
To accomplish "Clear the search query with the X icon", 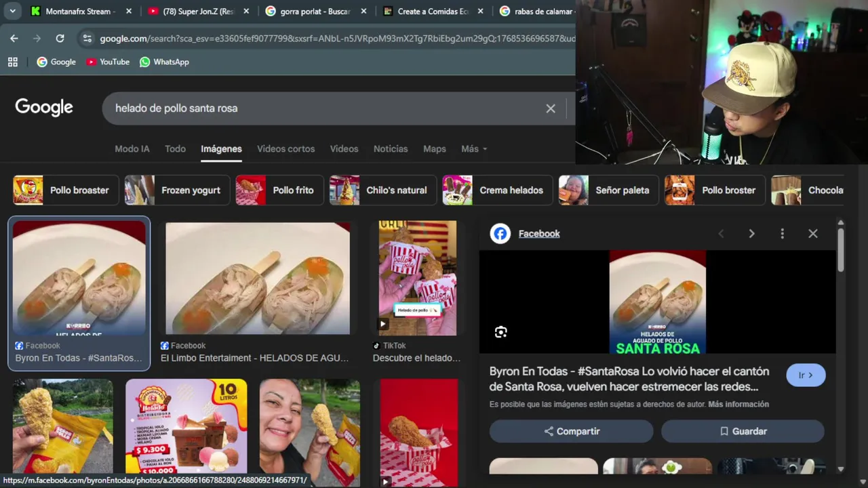I will tap(551, 108).
